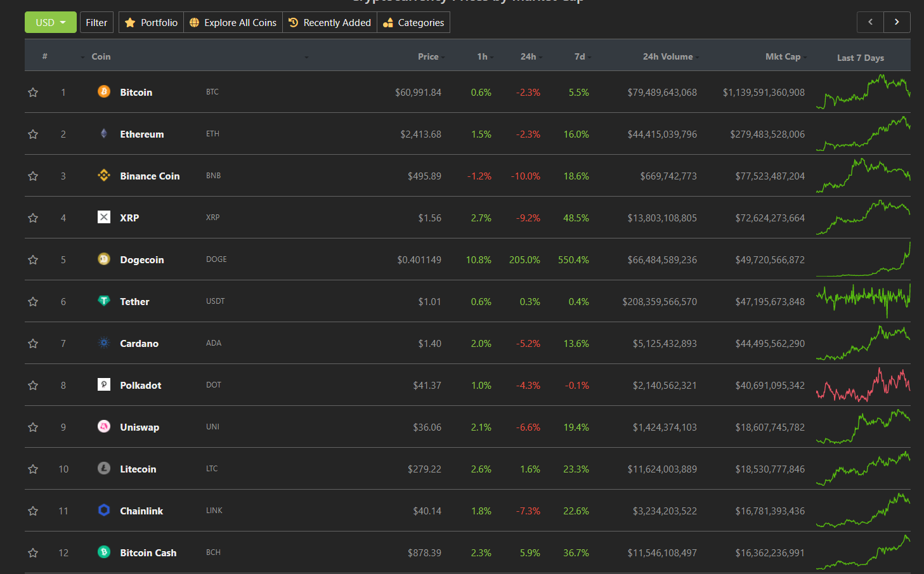Click the XRP coin logo icon
Image resolution: width=924 pixels, height=574 pixels.
(104, 218)
